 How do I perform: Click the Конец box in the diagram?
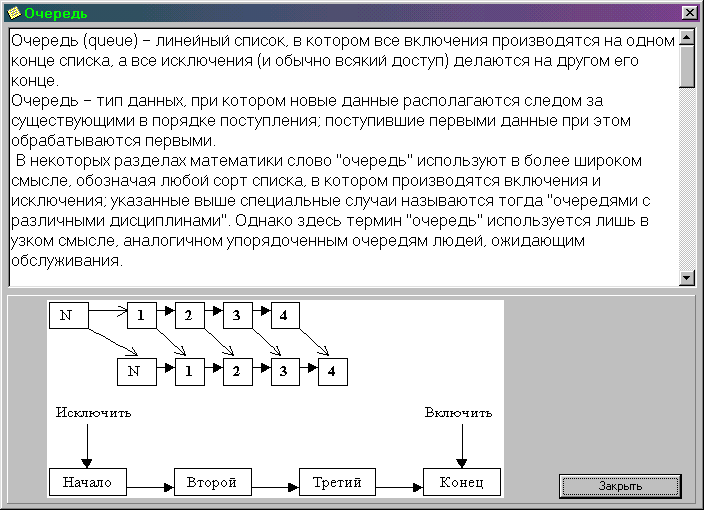click(x=462, y=482)
